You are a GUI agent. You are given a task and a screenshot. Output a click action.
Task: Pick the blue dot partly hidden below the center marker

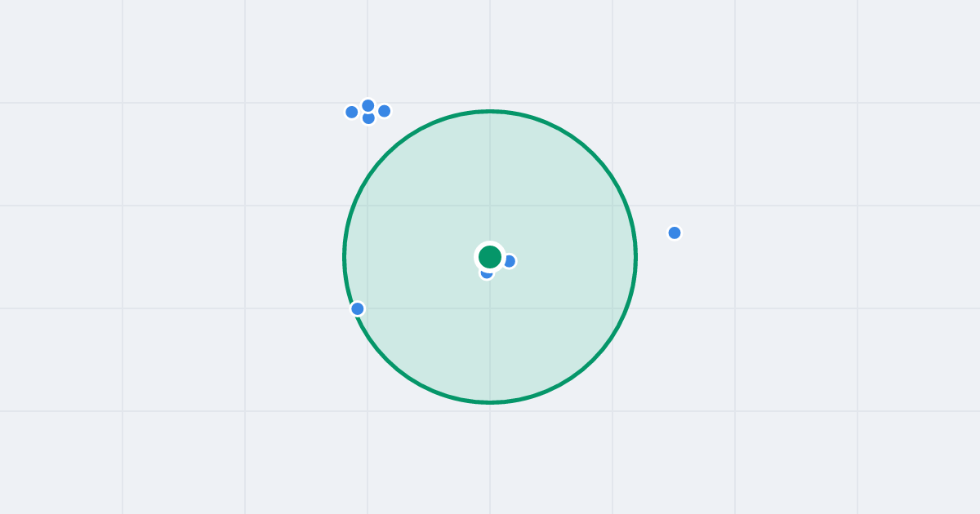(x=487, y=274)
